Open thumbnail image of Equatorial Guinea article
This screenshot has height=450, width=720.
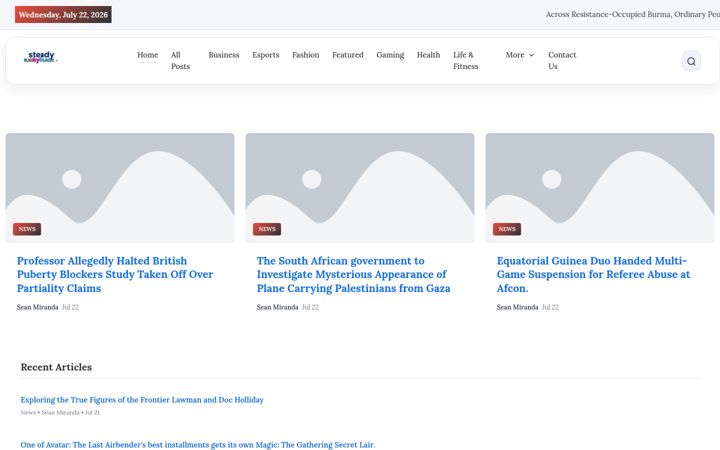(600, 187)
